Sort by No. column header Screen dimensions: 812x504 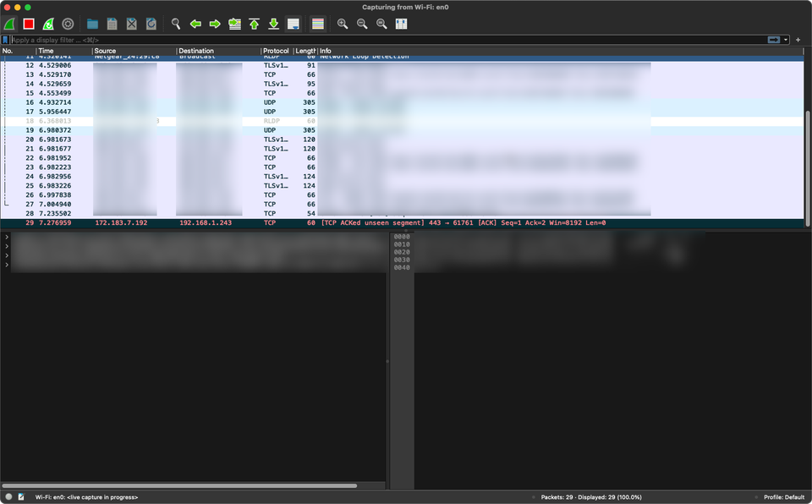18,51
